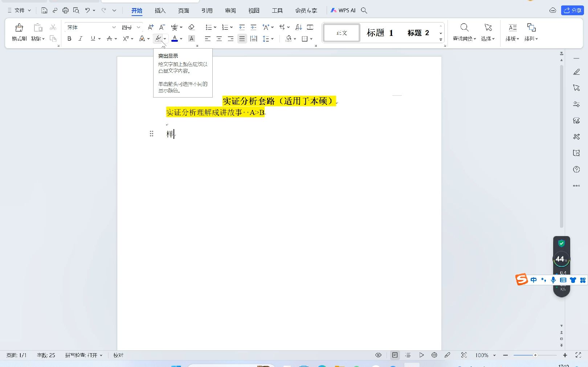Click the Decrease font size icon
Image resolution: width=588 pixels, height=367 pixels.
(x=162, y=27)
